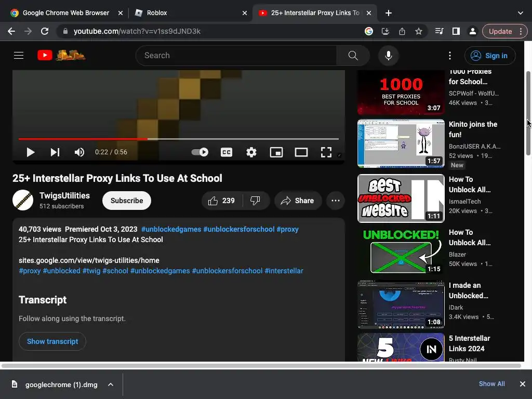The width and height of the screenshot is (532, 399).
Task: Click Chrome Update button
Action: coord(500,31)
